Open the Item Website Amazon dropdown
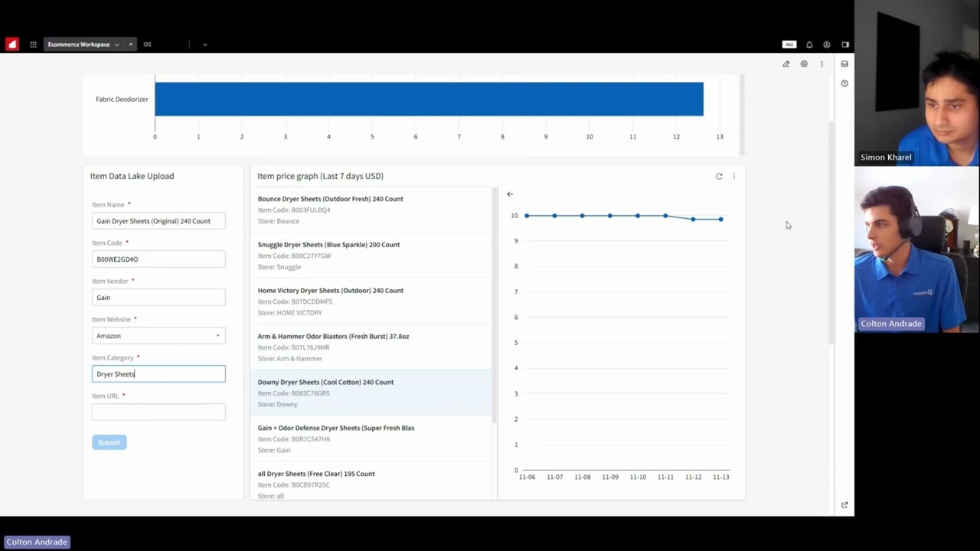Viewport: 980px width, 551px height. point(158,335)
